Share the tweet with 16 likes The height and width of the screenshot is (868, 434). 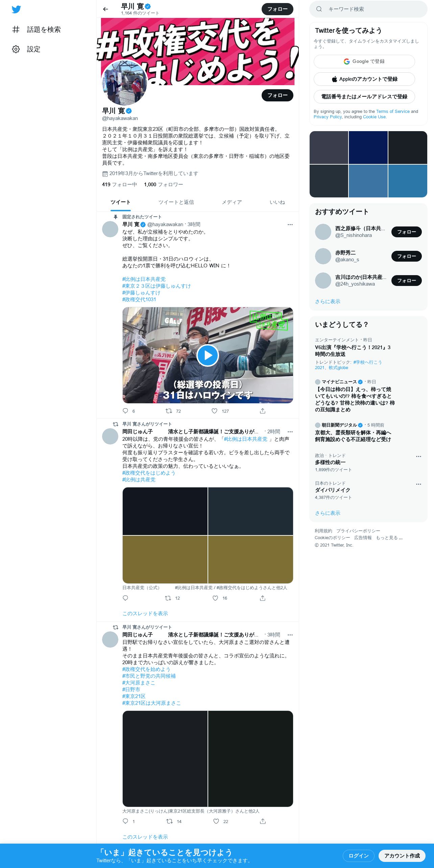pos(263,598)
